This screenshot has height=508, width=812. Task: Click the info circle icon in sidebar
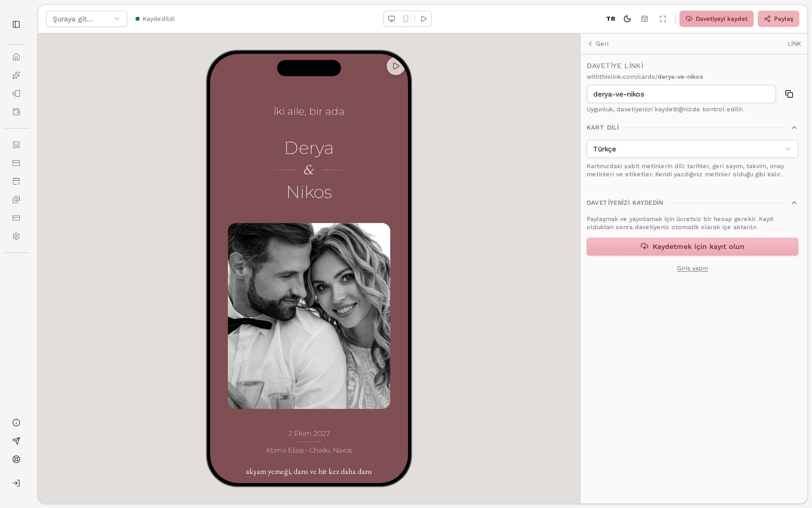click(16, 423)
